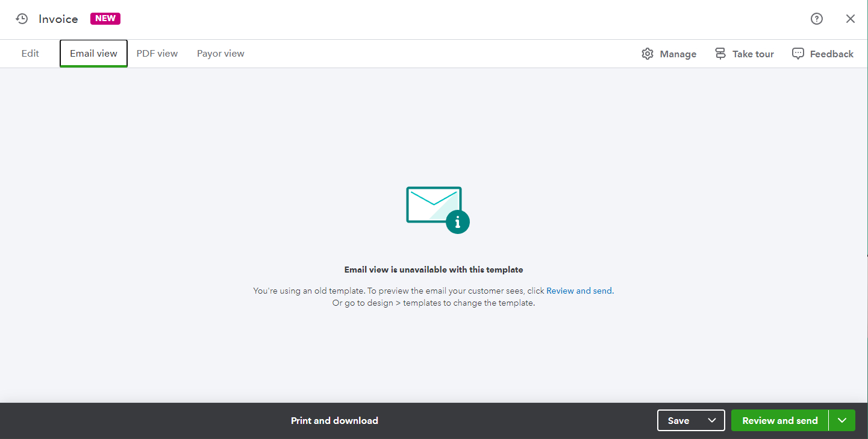Close the invoice with X icon

pos(851,19)
